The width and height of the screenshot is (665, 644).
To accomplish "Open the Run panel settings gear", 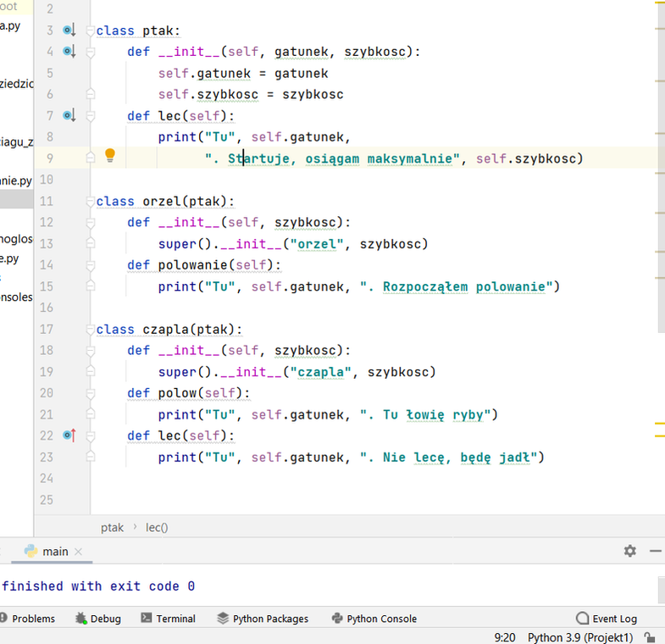I will tap(629, 551).
